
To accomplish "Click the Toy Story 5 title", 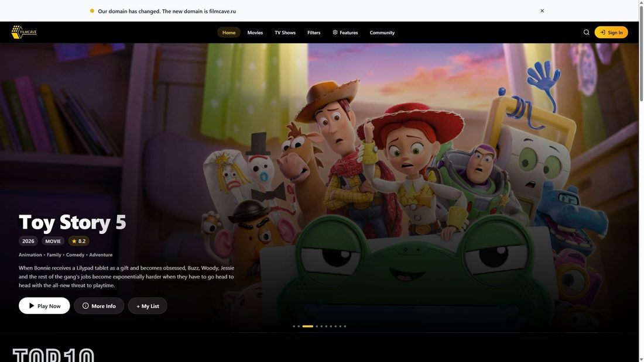I will point(72,222).
